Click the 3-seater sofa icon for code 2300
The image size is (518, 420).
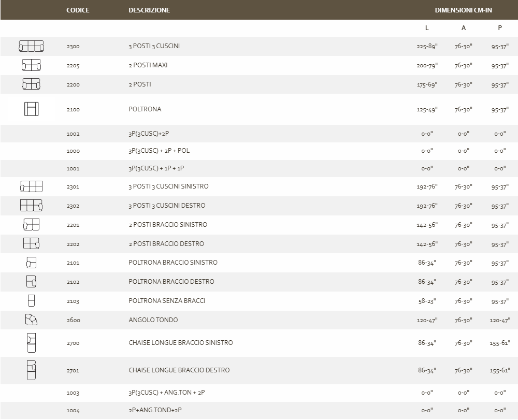tap(31, 47)
